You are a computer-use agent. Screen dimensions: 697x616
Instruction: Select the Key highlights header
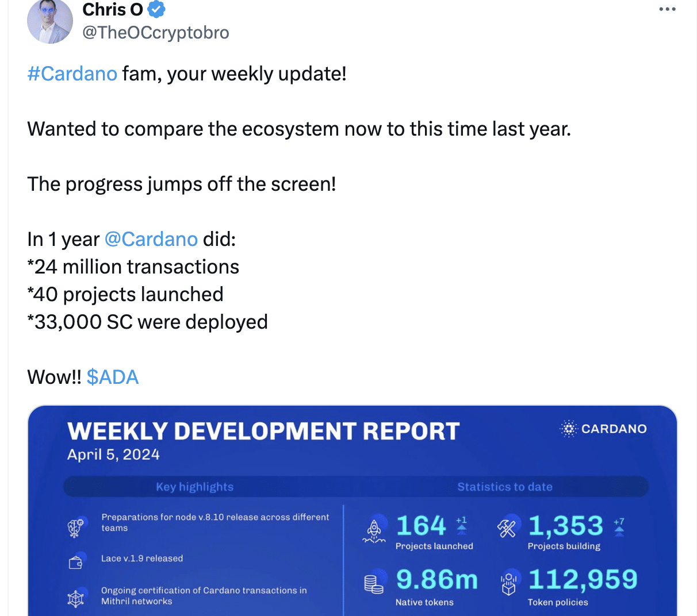pos(195,487)
